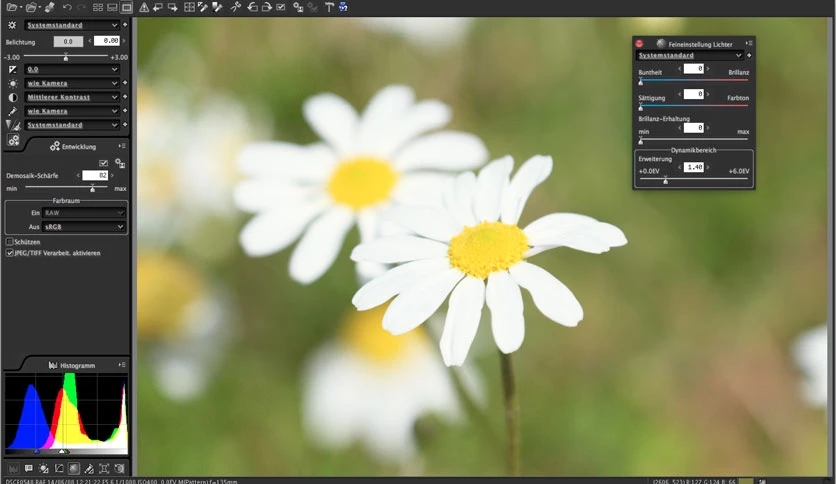Screen dimensions: 836x484
Task: Click the sharpness/noise reduction icon
Action: click(x=13, y=125)
